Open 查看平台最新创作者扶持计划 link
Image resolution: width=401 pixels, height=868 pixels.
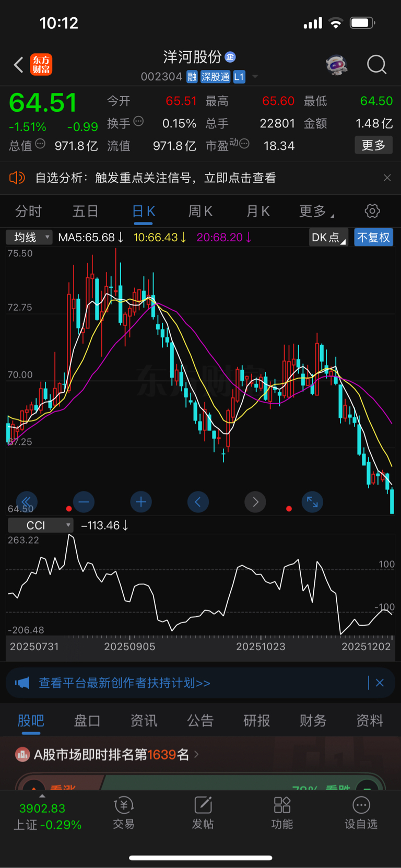pyautogui.click(x=124, y=683)
